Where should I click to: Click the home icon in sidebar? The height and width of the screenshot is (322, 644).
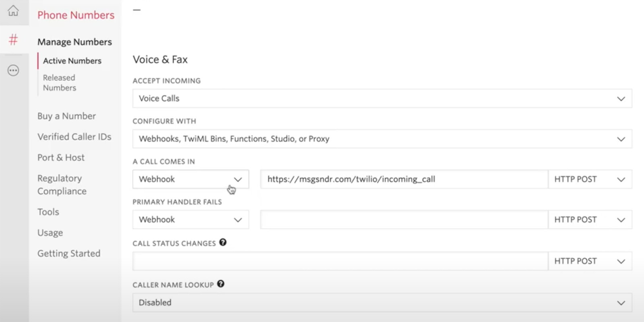pos(13,10)
